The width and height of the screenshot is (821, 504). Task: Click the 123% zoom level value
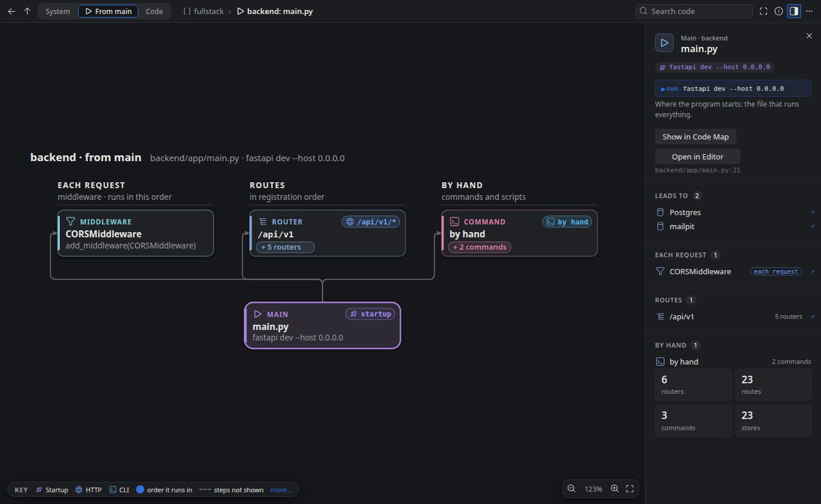pyautogui.click(x=593, y=489)
